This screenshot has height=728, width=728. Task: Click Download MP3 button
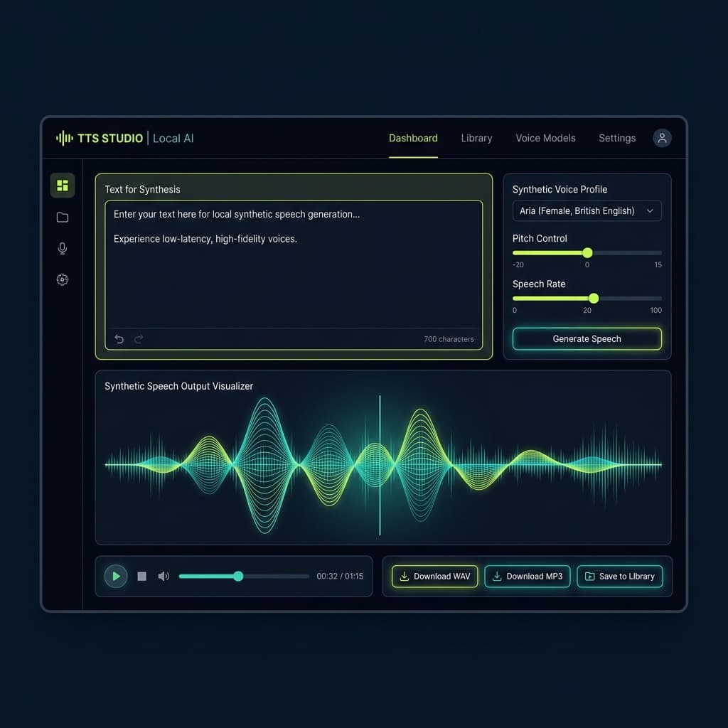(527, 576)
